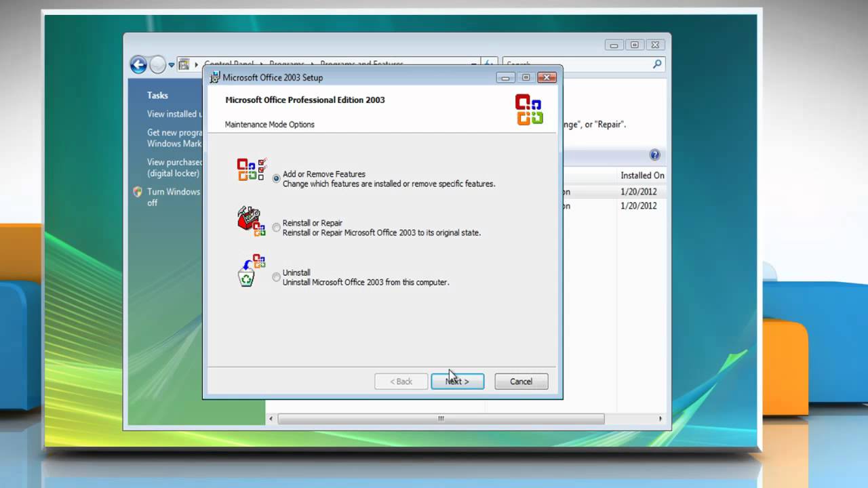Image resolution: width=868 pixels, height=488 pixels.
Task: Click the setup icon in dialog title bar
Action: click(x=215, y=77)
